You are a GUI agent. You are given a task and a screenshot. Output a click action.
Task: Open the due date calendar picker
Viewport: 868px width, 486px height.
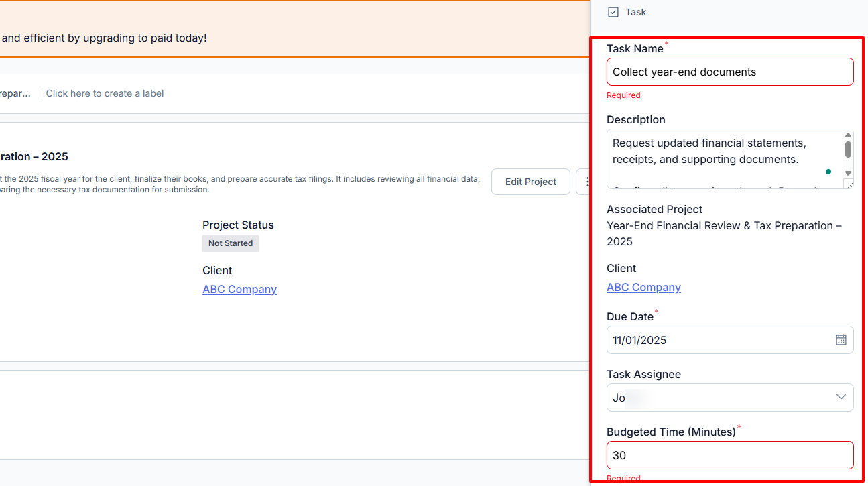841,339
